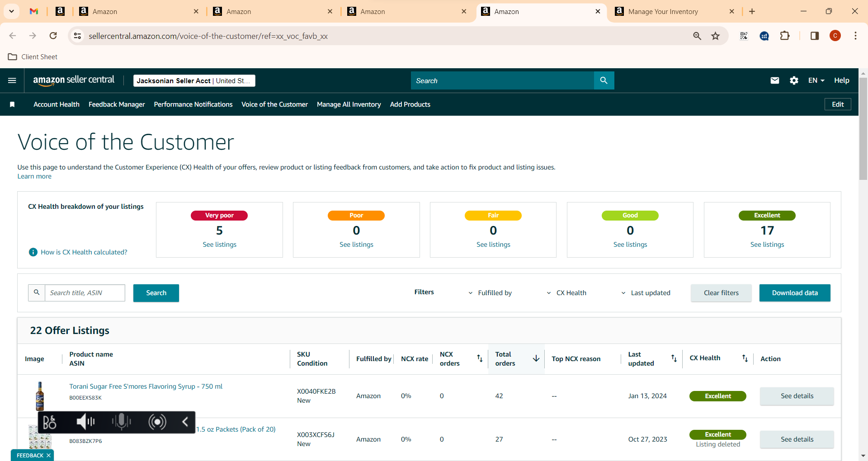
Task: Click the magnifier search button in header
Action: [x=604, y=80]
